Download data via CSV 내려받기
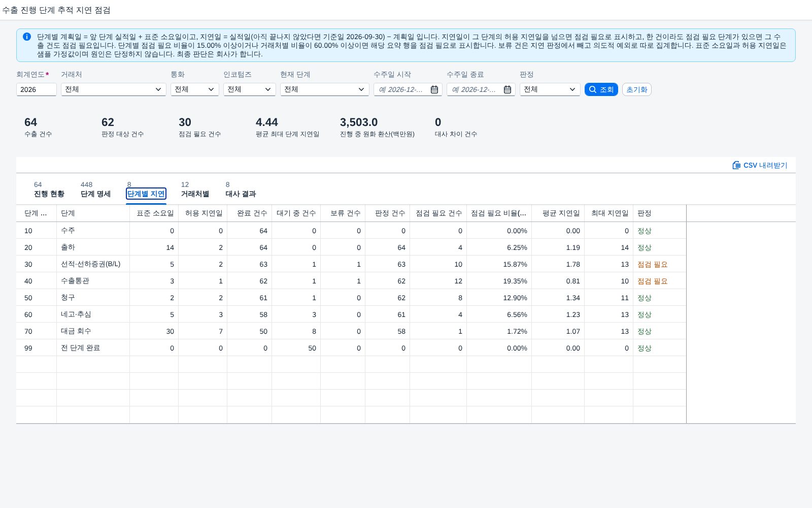This screenshot has height=508, width=812. pyautogui.click(x=760, y=165)
